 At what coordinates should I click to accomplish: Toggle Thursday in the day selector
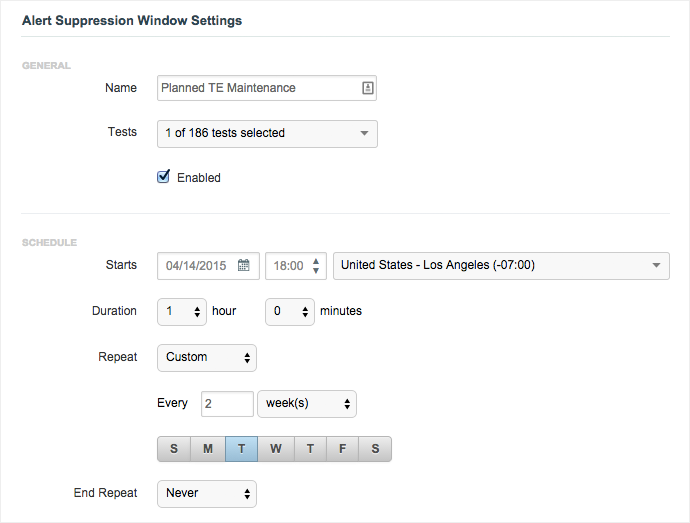(x=309, y=449)
